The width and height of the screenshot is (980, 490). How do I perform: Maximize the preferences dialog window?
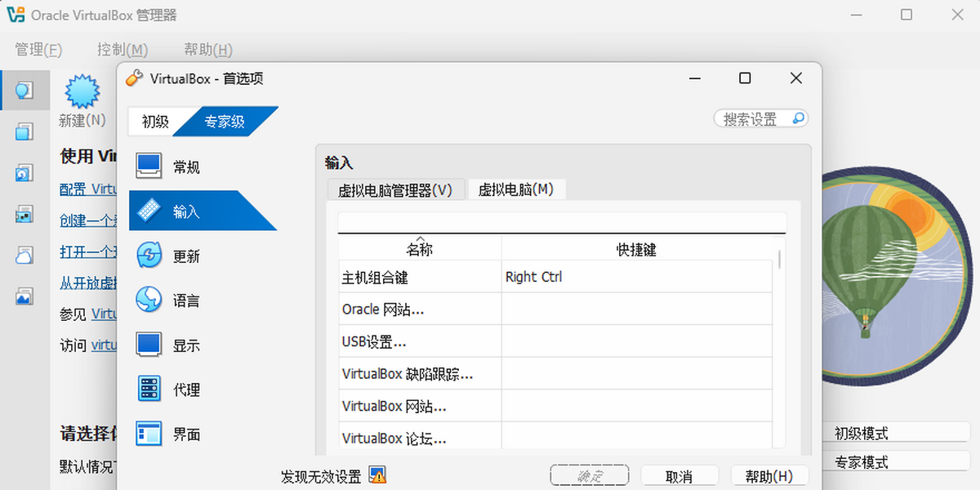[x=745, y=78]
